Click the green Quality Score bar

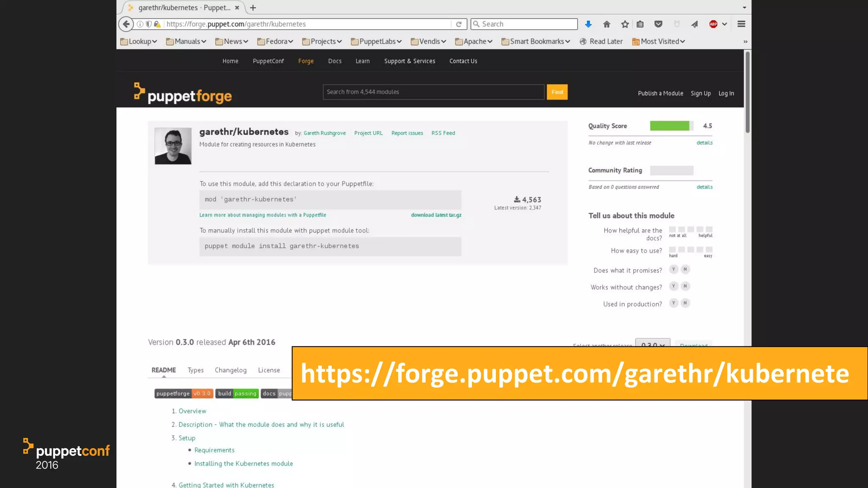(x=670, y=126)
